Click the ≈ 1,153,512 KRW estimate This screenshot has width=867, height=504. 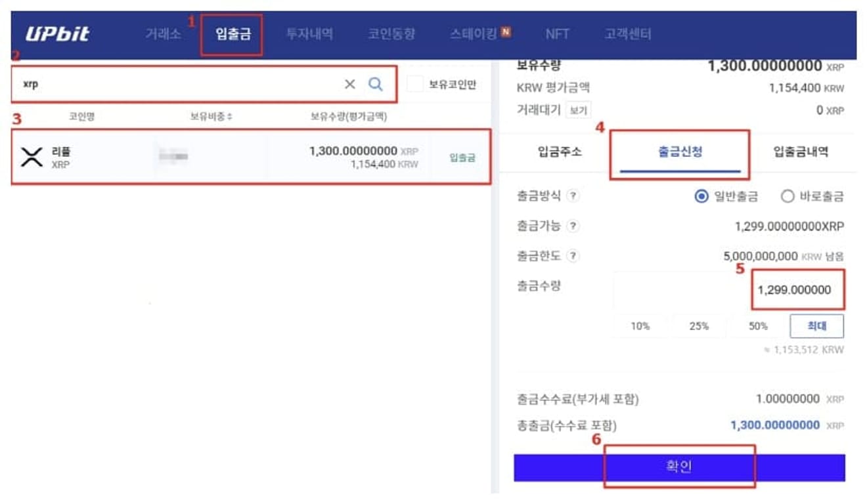coord(803,350)
